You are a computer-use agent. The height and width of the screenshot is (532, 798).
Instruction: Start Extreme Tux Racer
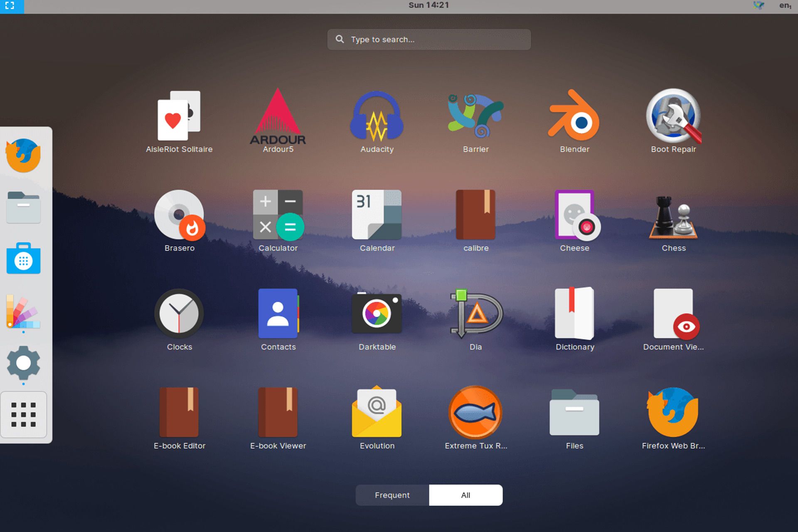[476, 418]
